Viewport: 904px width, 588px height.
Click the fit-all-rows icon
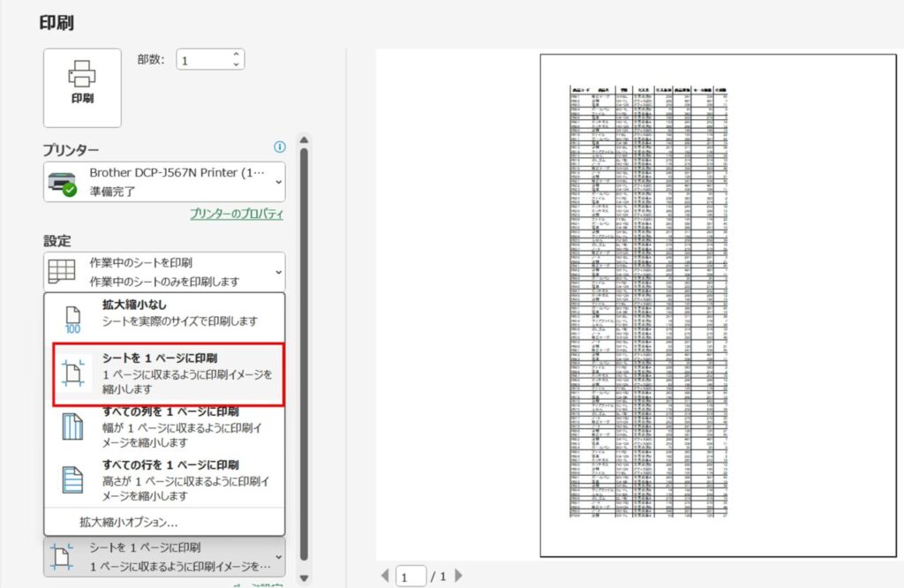[x=72, y=479]
